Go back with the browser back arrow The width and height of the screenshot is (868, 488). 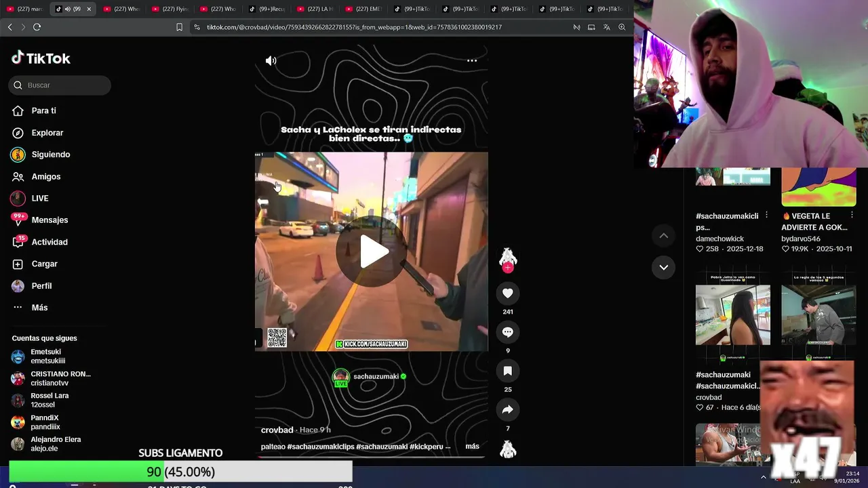pos(9,27)
